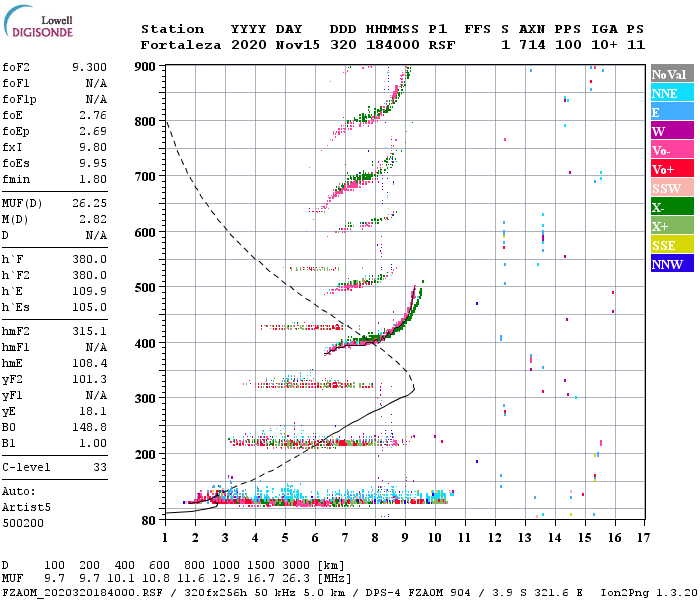Click the MUF value 26.3 in table
Screen dimensions: 700x600
296,579
